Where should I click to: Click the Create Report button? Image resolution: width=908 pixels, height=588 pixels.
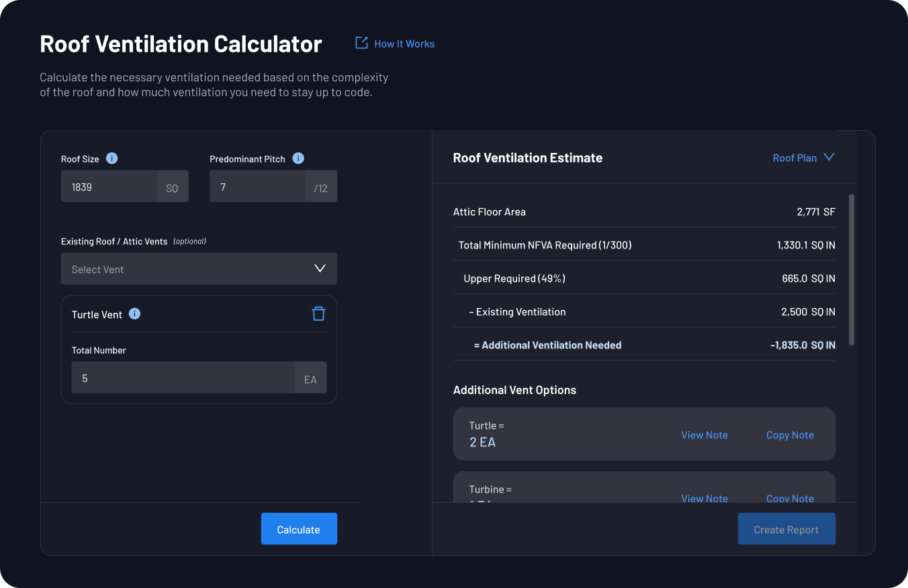click(786, 528)
